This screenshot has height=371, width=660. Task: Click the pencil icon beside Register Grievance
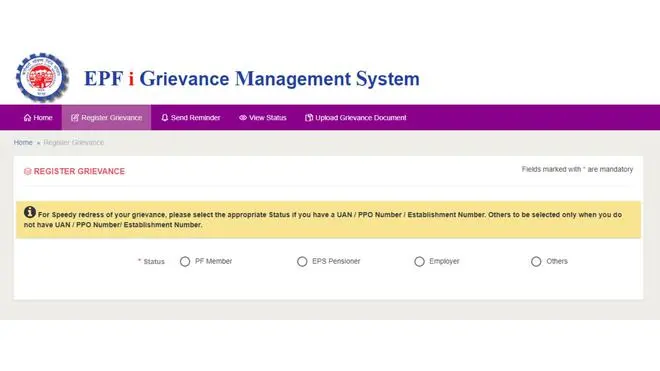click(75, 117)
